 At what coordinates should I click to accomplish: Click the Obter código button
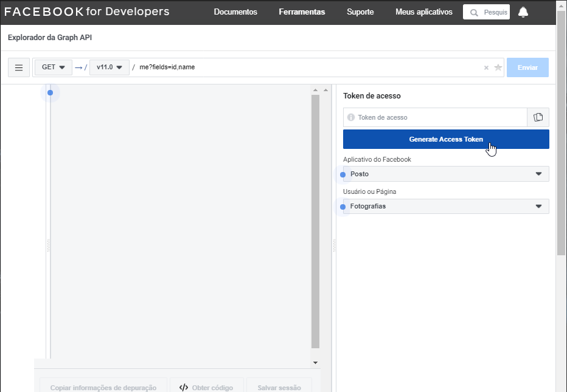tap(206, 387)
